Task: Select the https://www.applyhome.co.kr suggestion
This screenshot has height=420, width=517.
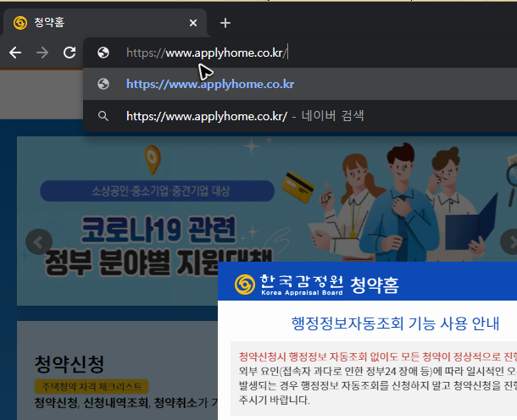Action: (300, 84)
